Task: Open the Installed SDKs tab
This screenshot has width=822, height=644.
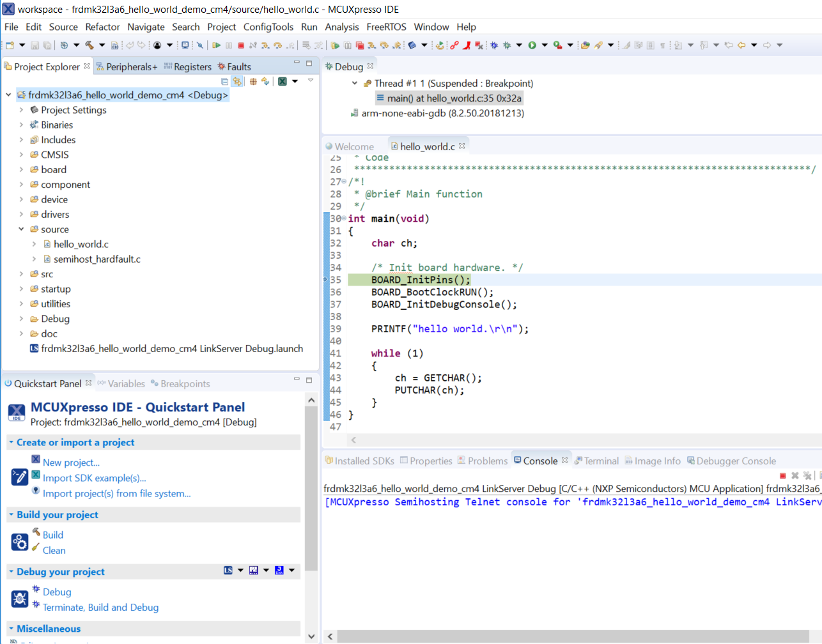Action: (360, 461)
